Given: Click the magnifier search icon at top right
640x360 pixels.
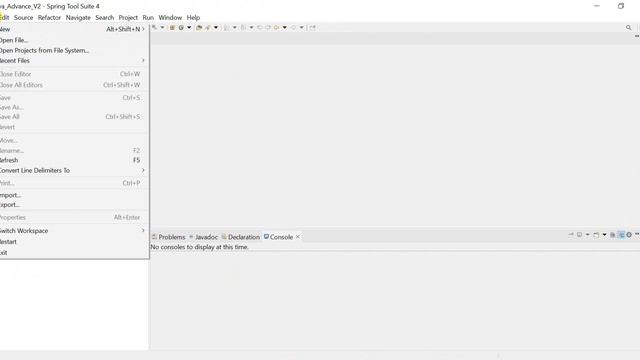Looking at the screenshot, I should (629, 27).
